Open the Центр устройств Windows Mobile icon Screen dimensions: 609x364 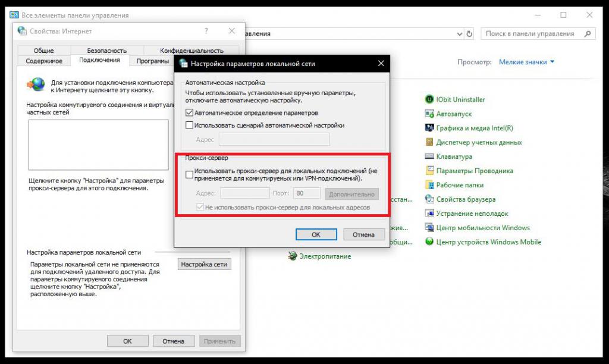tap(429, 241)
